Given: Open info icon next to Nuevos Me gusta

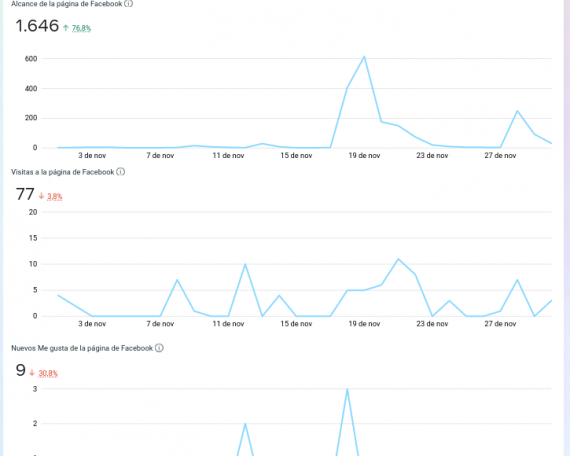Looking at the screenshot, I should pyautogui.click(x=159, y=348).
